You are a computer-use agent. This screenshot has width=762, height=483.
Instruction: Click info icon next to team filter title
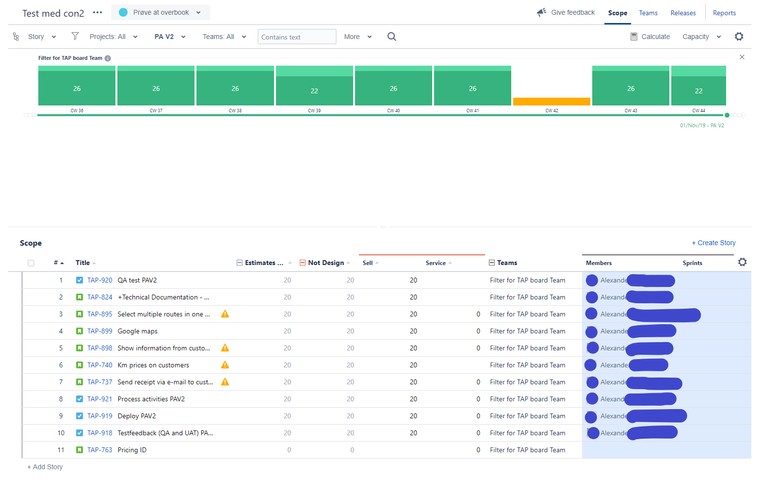click(x=108, y=58)
